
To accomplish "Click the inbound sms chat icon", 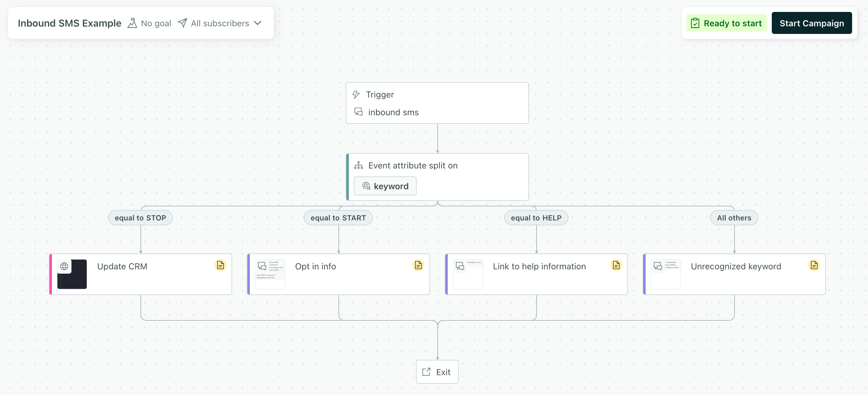I will [358, 112].
